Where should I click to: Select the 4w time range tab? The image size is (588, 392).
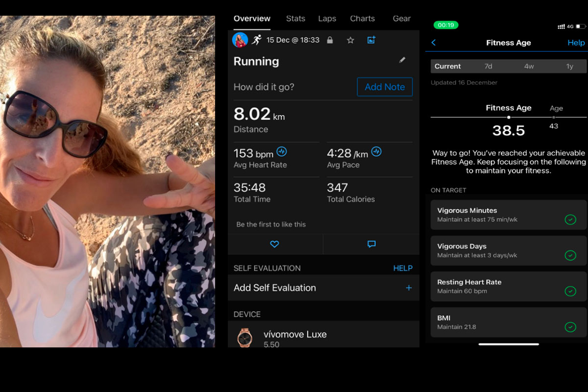[529, 66]
